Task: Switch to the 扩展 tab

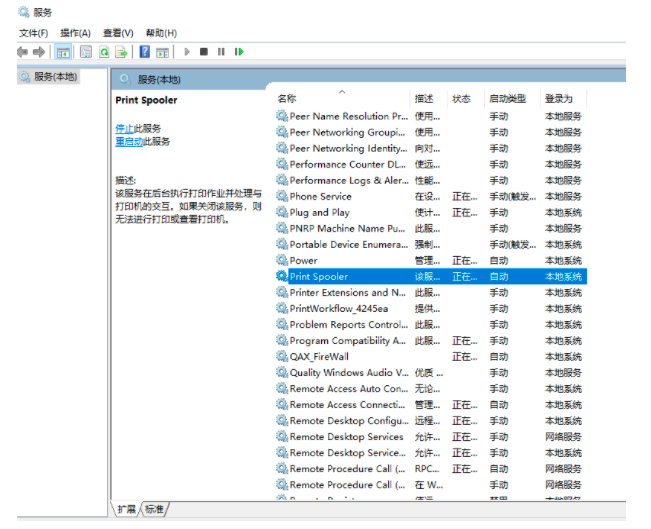Action: click(x=127, y=509)
